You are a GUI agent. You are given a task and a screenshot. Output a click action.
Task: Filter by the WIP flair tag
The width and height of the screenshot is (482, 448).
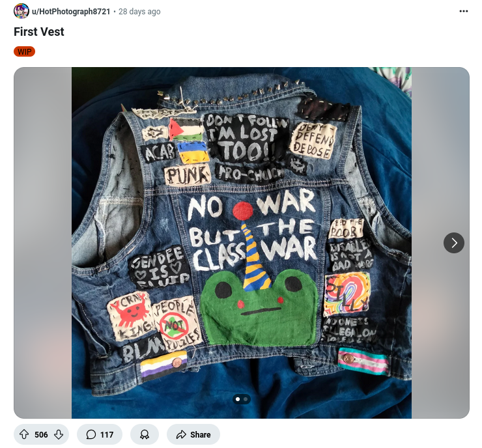[24, 51]
